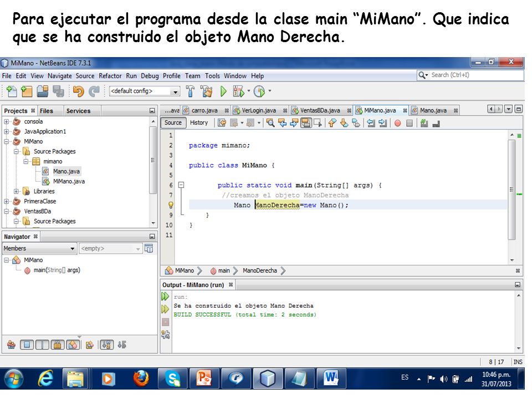Toggle Sort by Name button in Navigator
The width and height of the screenshot is (532, 399).
tap(106, 345)
